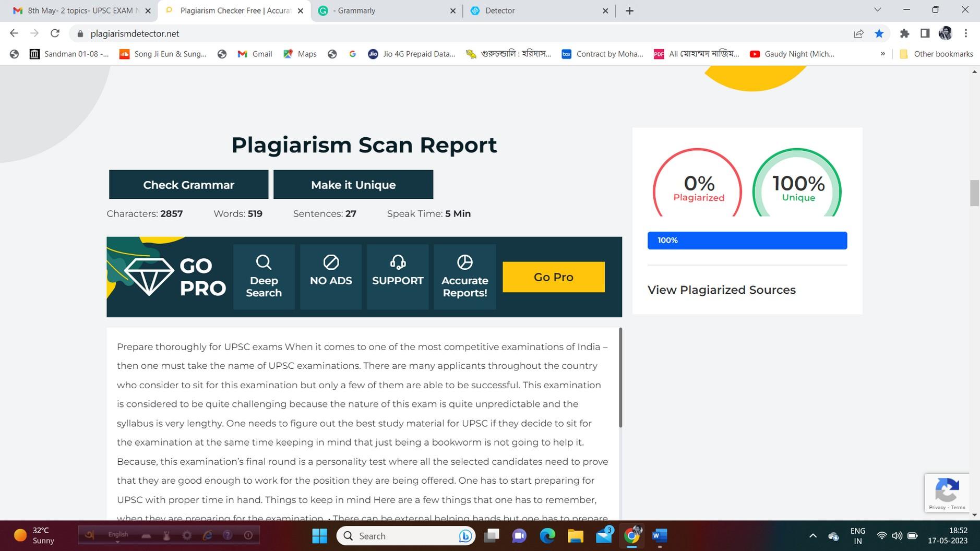Open the Windows Start menu
This screenshot has height=551, width=980.
pos(319,536)
